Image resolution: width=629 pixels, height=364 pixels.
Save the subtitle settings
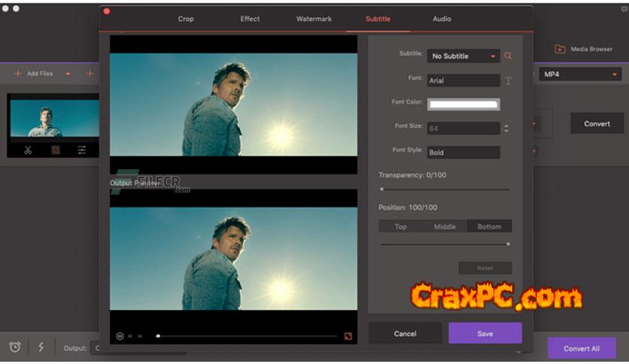pos(485,333)
